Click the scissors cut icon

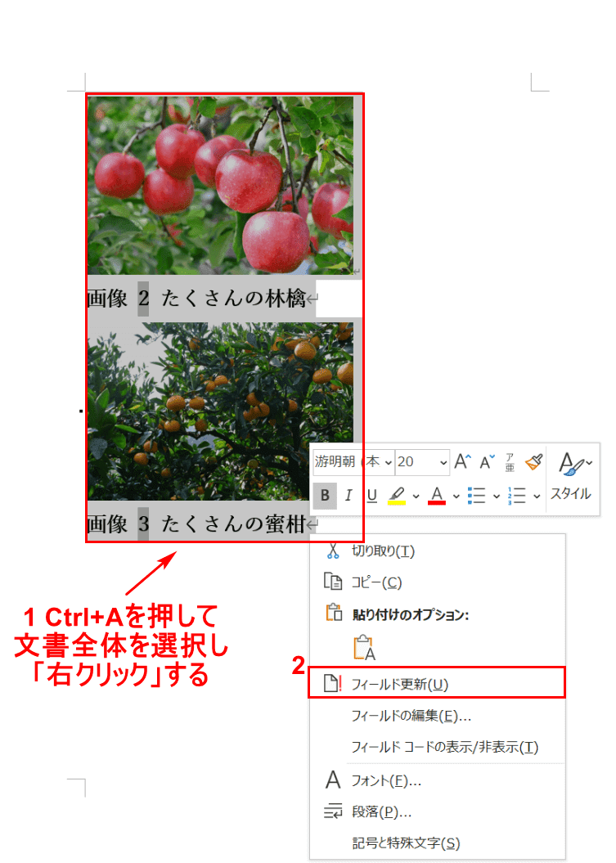(x=333, y=551)
